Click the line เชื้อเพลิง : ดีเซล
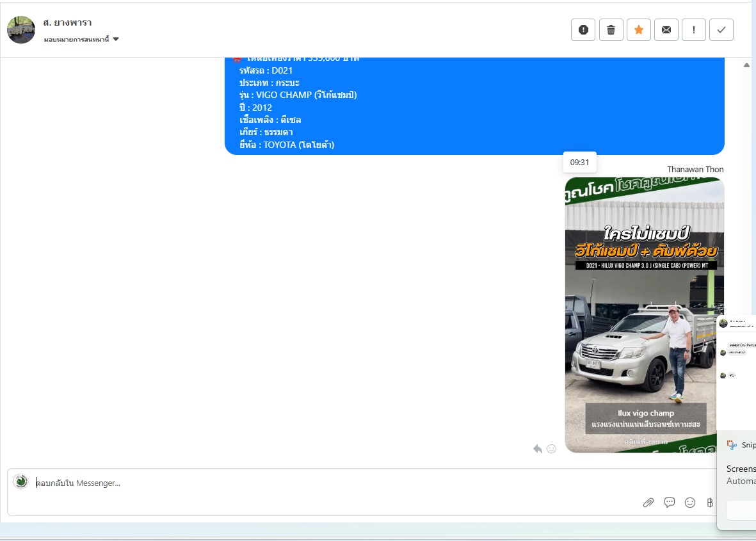This screenshot has width=756, height=541. [x=270, y=120]
